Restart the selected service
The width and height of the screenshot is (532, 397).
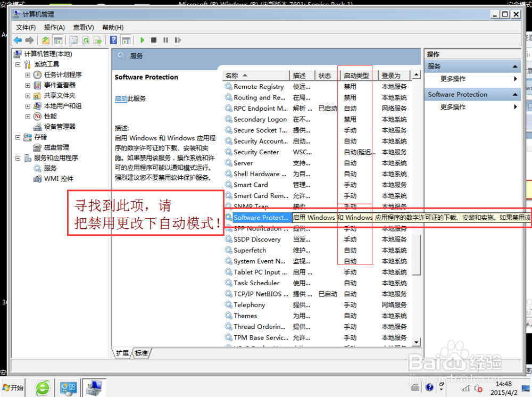(x=177, y=39)
